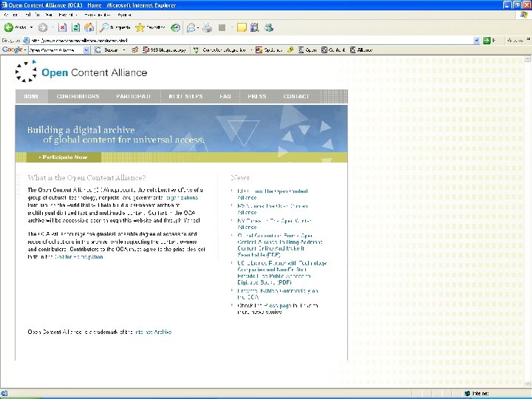
Task: Click the Forward arrow button
Action: (43, 27)
